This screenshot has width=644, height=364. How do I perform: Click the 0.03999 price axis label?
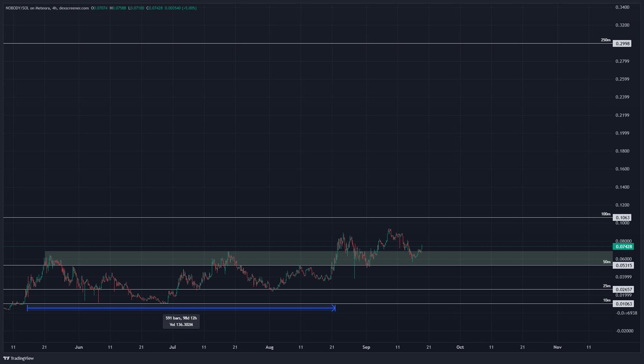tap(624, 277)
